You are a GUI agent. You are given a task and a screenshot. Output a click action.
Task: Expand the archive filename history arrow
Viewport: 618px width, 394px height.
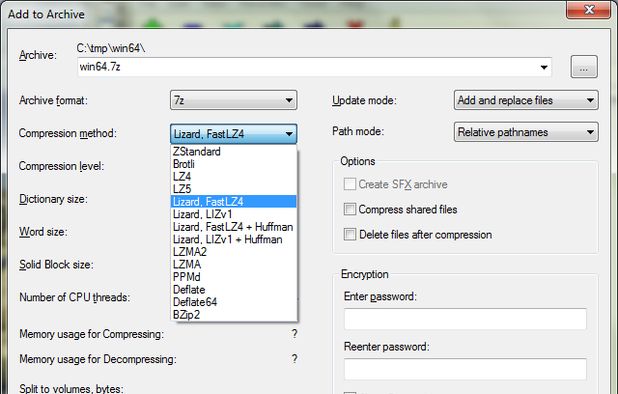pyautogui.click(x=544, y=67)
